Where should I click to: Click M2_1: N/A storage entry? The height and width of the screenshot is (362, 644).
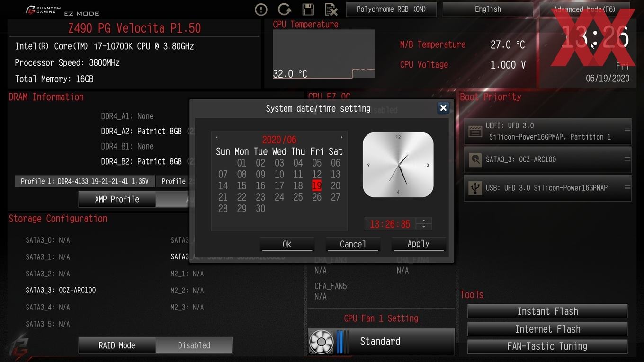pos(187,274)
